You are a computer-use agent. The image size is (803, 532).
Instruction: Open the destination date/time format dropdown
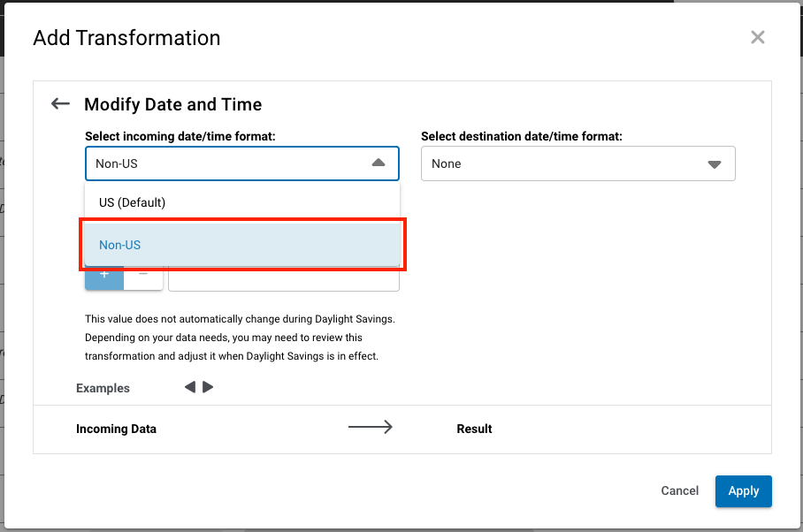tap(577, 163)
